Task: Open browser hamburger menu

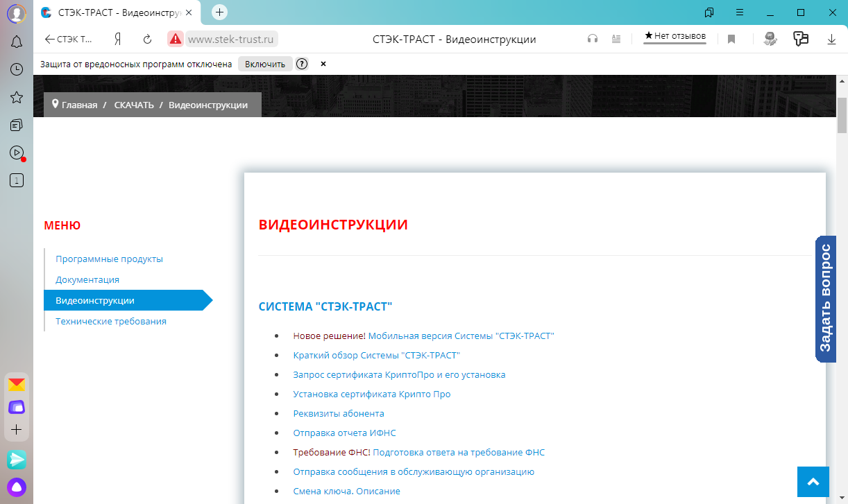Action: (x=740, y=12)
